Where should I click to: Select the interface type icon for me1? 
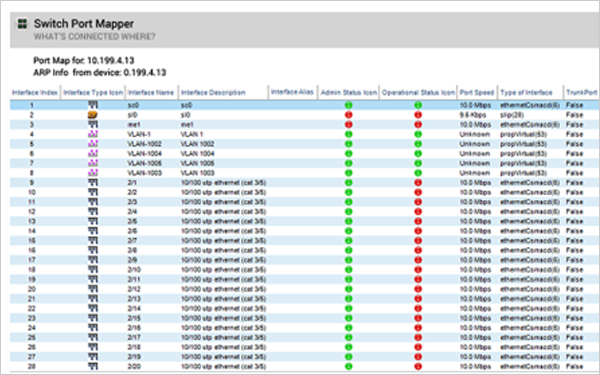[x=93, y=124]
